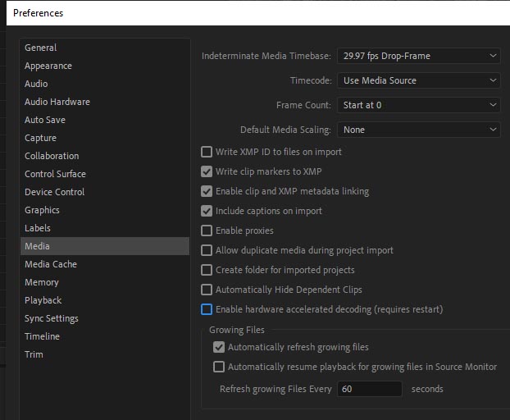Viewport: 510px width, 420px height.
Task: Disable Include captions on import
Action: pyautogui.click(x=207, y=211)
